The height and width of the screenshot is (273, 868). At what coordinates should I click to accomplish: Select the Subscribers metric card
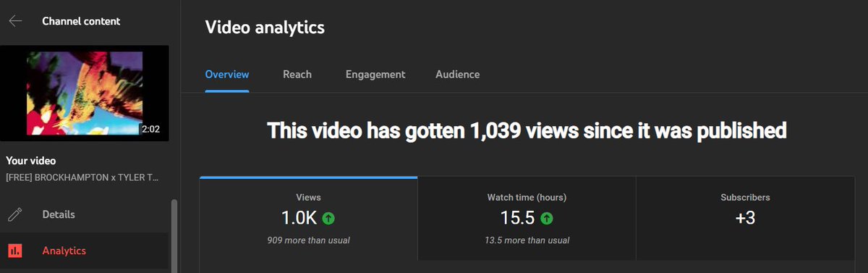[x=745, y=218]
